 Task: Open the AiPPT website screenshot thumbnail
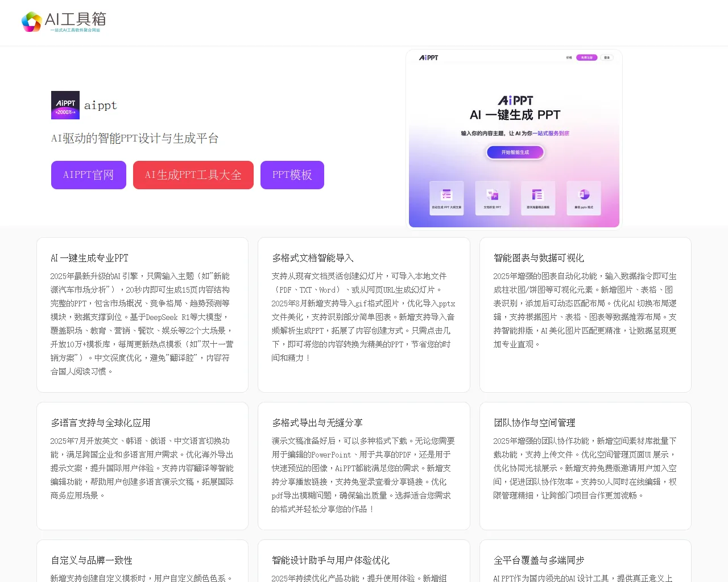514,139
